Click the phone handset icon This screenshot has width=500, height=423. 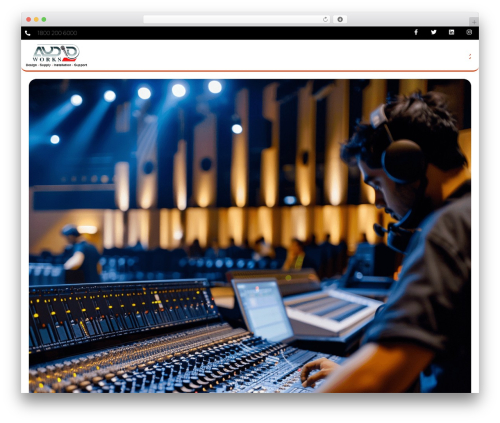(x=28, y=33)
